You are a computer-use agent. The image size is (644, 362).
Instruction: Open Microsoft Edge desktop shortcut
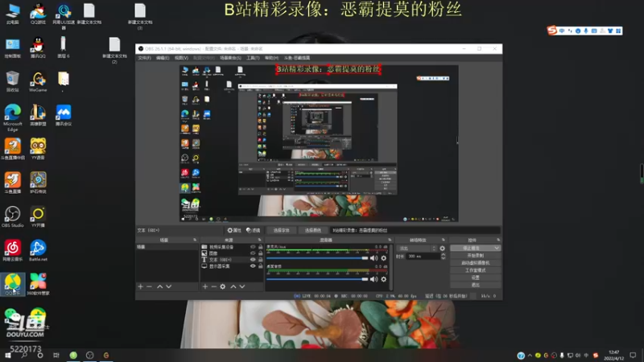12,117
